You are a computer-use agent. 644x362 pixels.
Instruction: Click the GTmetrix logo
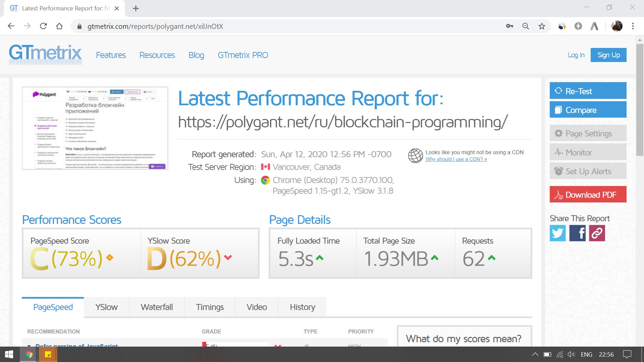(x=45, y=54)
